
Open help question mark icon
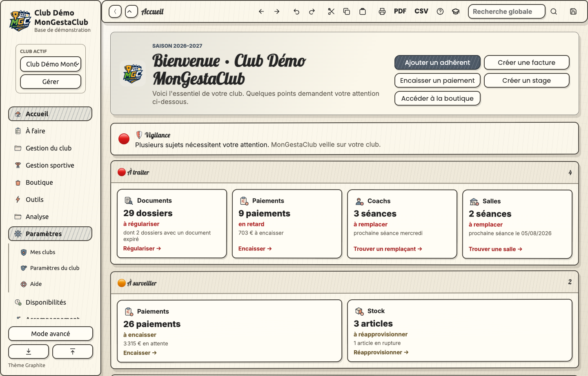[440, 11]
